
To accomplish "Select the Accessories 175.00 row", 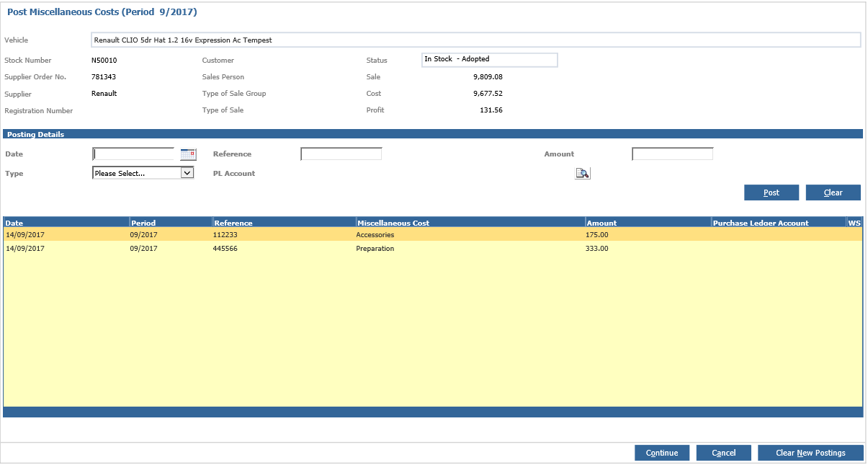I will click(x=433, y=235).
